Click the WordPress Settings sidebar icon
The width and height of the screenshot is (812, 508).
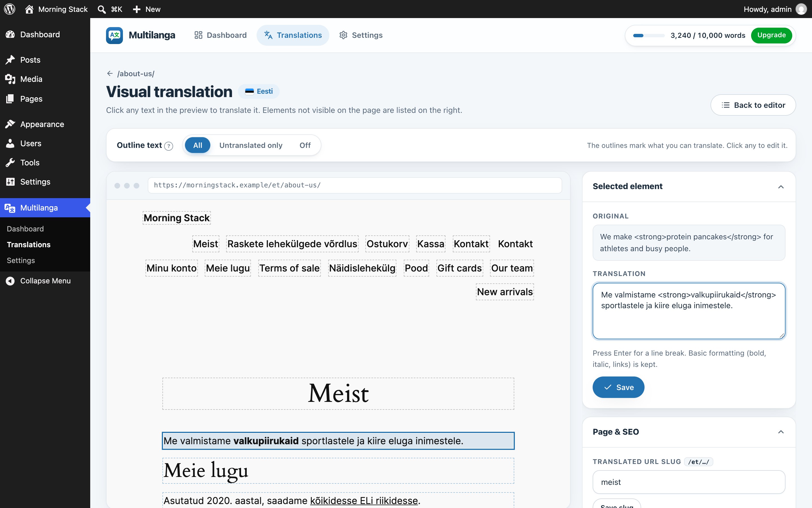tap(10, 182)
